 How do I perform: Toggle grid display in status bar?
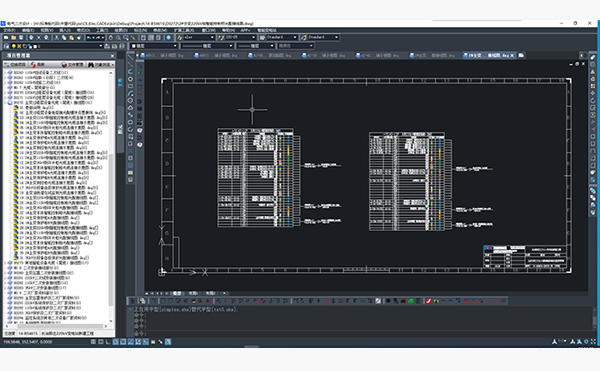tap(101, 342)
